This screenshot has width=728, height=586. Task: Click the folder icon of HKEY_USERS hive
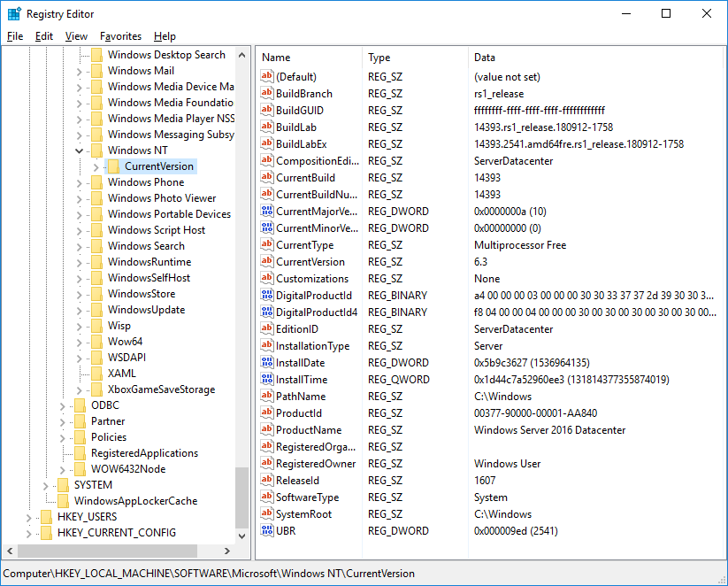point(46,517)
